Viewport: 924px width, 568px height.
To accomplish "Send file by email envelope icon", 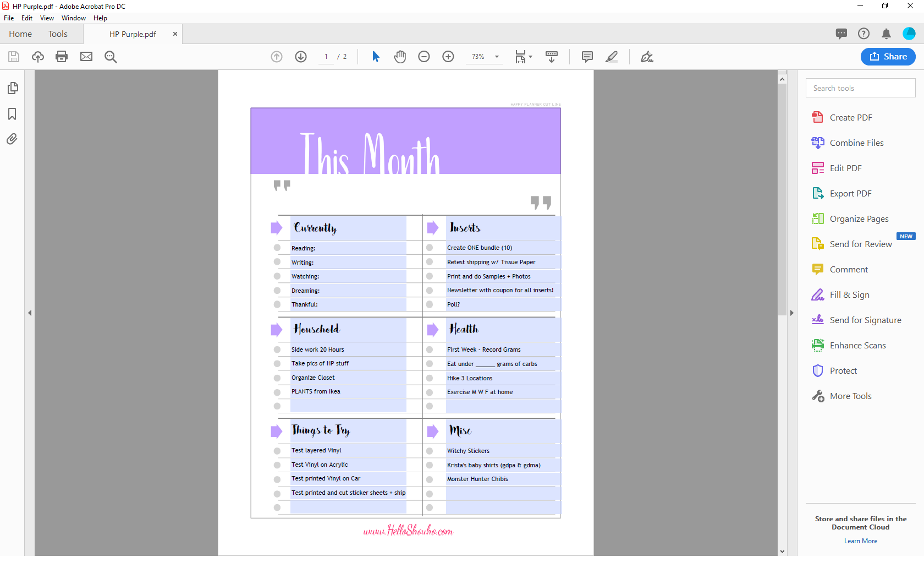I will [x=86, y=57].
